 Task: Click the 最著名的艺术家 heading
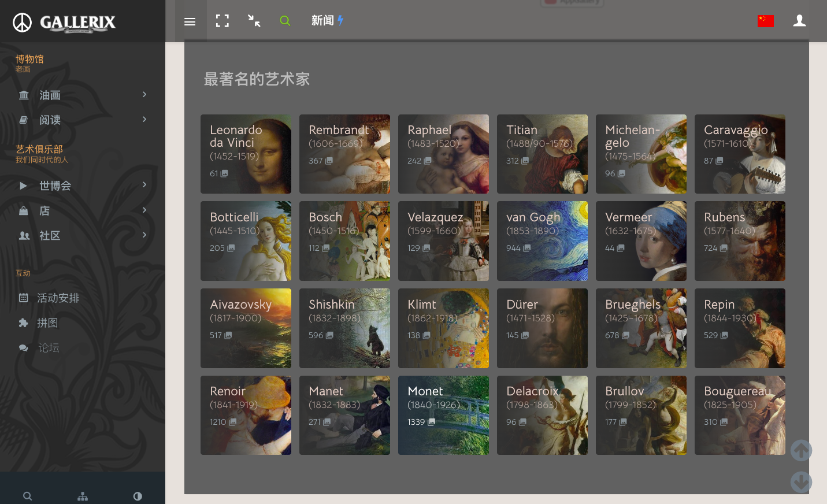[x=257, y=79]
